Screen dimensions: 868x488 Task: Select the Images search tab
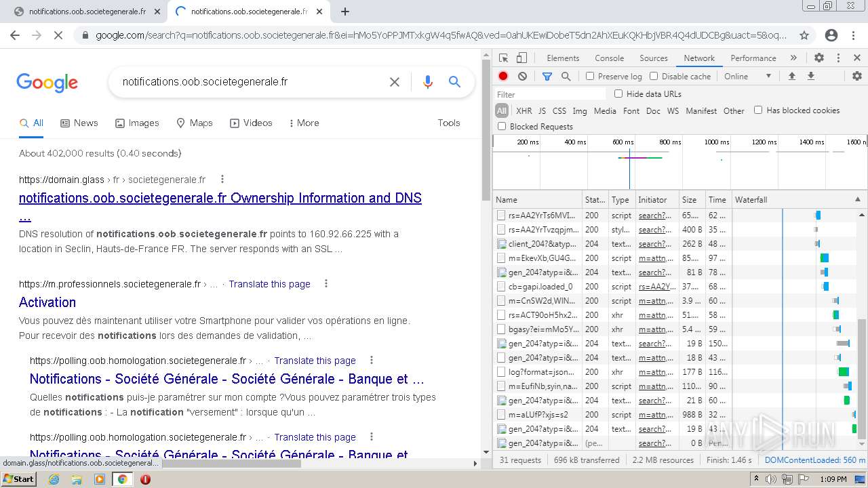[x=137, y=123]
